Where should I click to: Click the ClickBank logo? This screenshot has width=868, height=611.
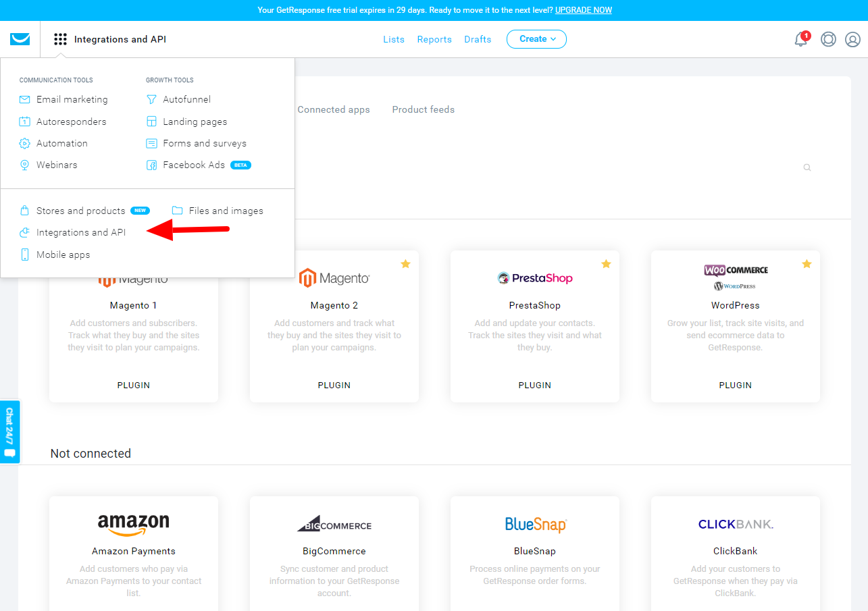tap(736, 524)
